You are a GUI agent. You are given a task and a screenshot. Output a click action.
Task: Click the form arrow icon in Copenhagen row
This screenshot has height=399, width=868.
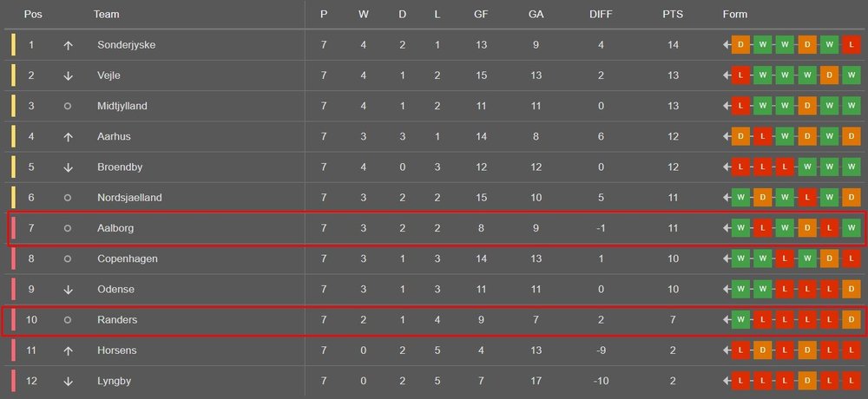point(727,258)
